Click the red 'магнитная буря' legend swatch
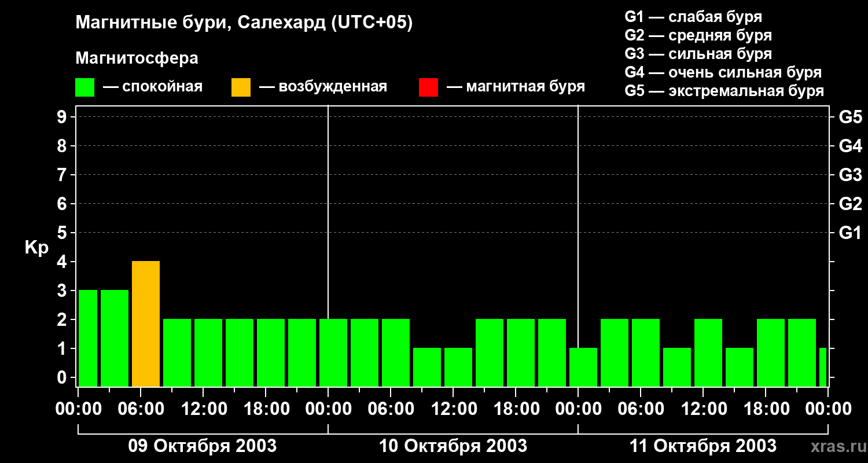The height and width of the screenshot is (463, 868). 428,87
